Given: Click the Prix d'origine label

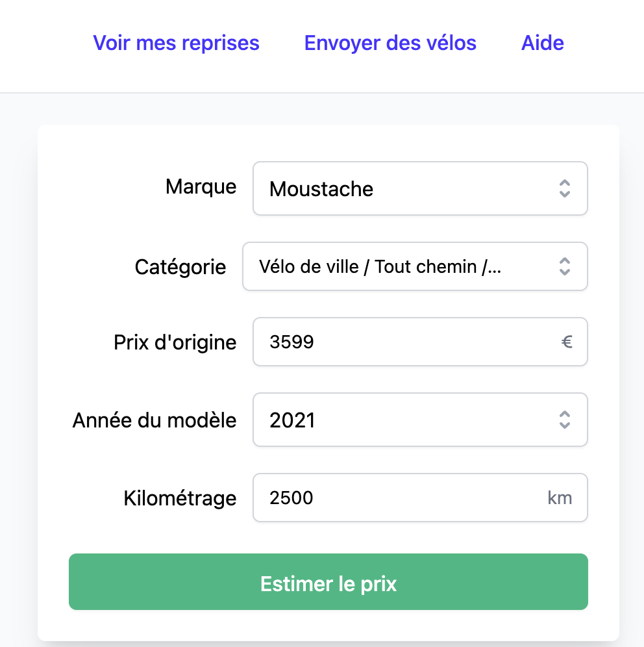Looking at the screenshot, I should pyautogui.click(x=175, y=342).
